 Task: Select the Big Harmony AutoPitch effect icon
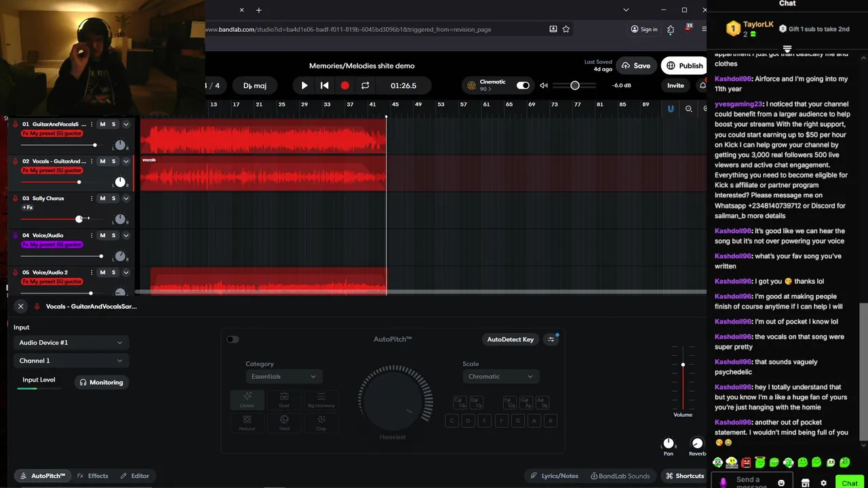tap(321, 400)
